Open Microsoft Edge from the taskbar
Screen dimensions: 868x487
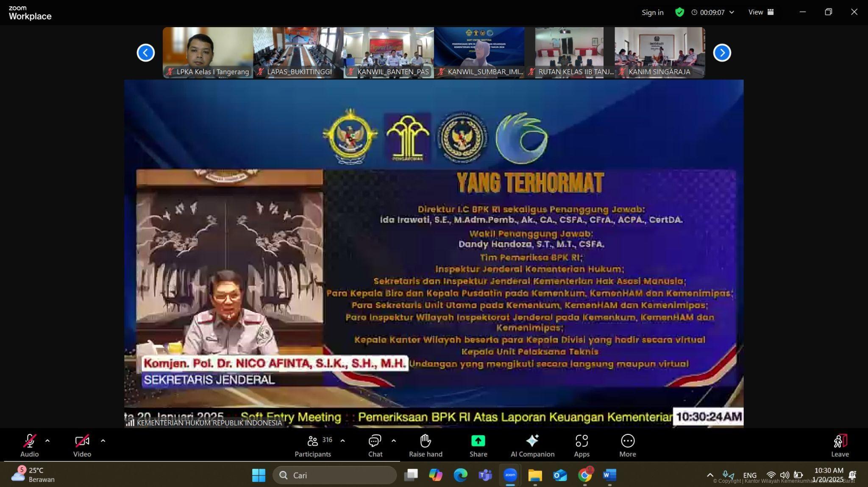[x=460, y=475]
